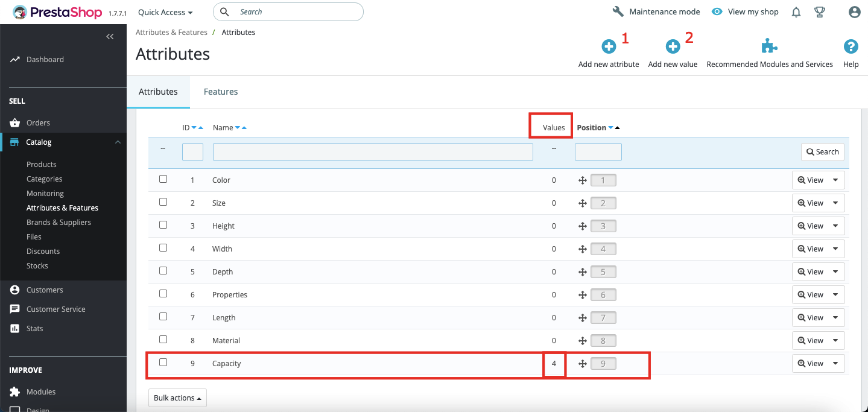Open the action dropdown arrow for Capacity row

click(x=835, y=364)
